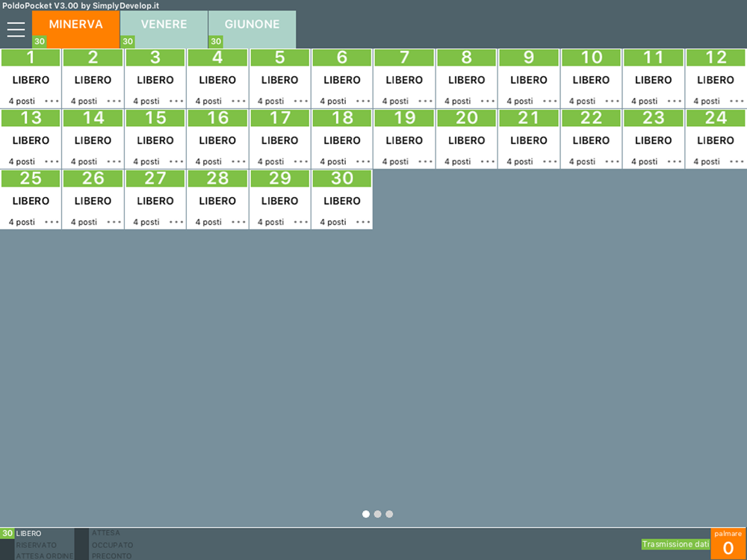Go to the first page dot
Screen dimensions: 747x560
click(x=366, y=514)
